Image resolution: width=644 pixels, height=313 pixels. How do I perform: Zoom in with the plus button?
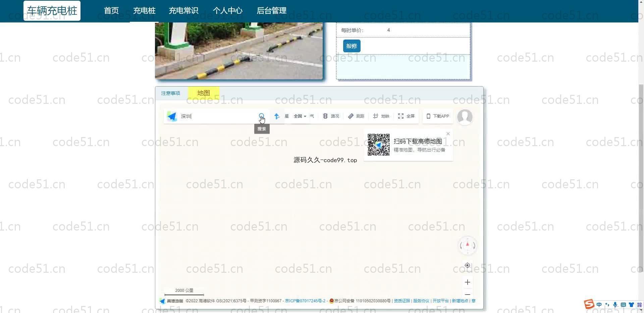467,282
